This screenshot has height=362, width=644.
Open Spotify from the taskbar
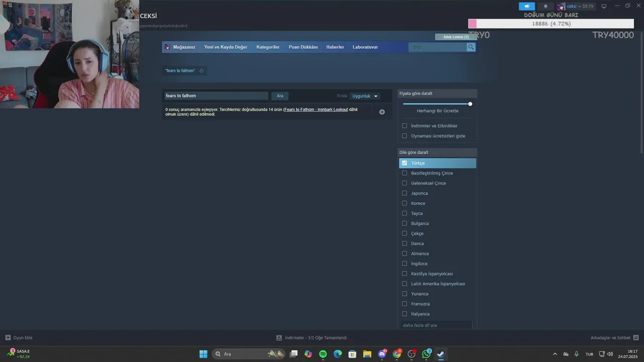pyautogui.click(x=323, y=354)
